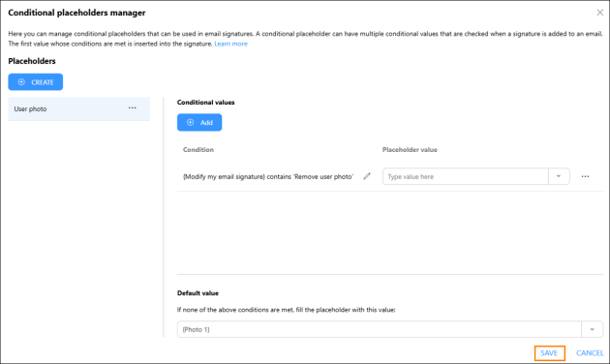
Task: Click the default value {Photo 1} field
Action: [380, 329]
